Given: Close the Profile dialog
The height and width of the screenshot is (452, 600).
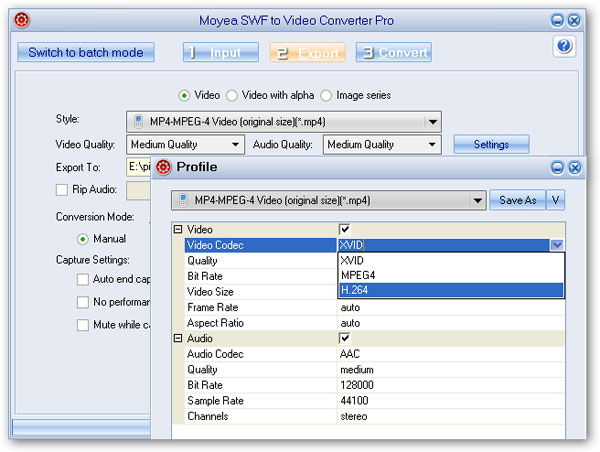Looking at the screenshot, I should [575, 168].
